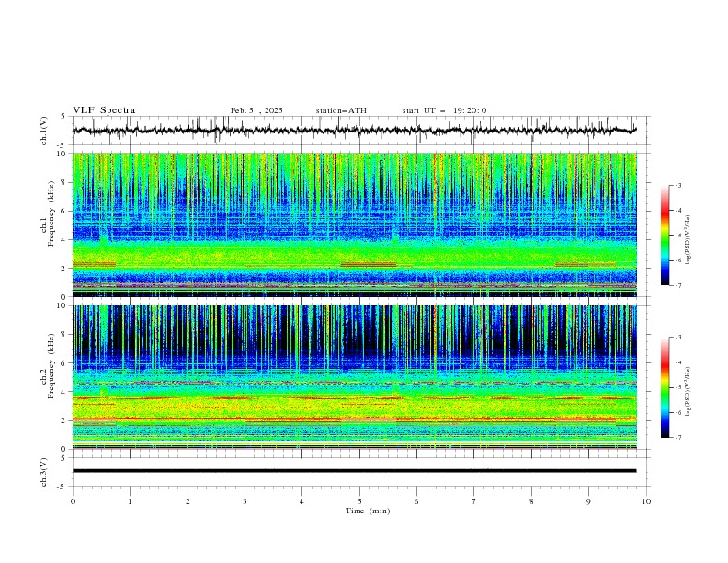Click the ch.1 PSD color scale bar
Screen dimensions: 728x563
[x=665, y=236]
